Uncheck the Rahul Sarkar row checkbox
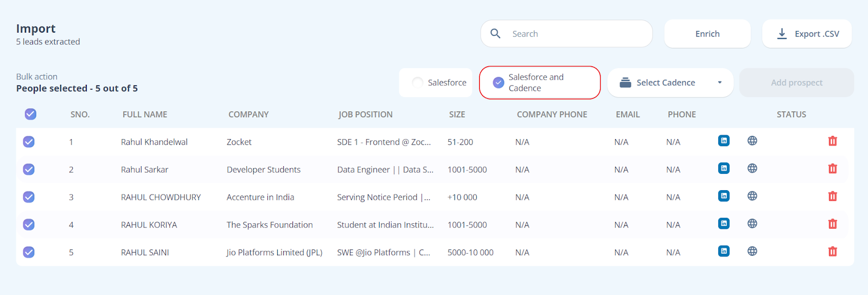Image resolution: width=868 pixels, height=295 pixels. [29, 170]
